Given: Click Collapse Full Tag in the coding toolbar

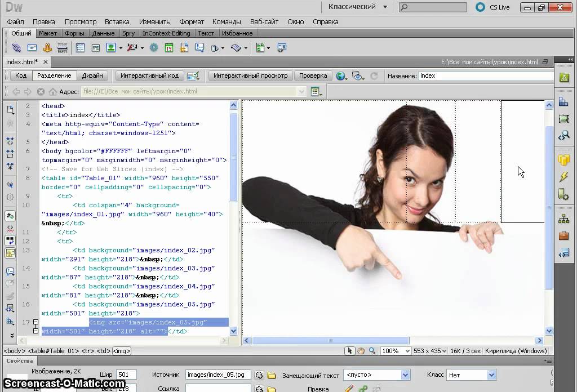Looking at the screenshot, I should 10,141.
